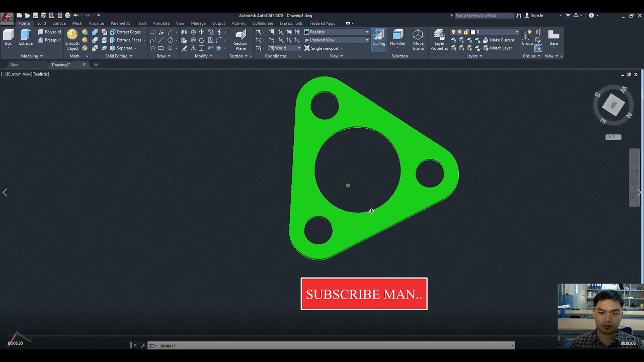Screen dimensions: 644x362
Task: Click Sign In account link
Action: point(534,15)
